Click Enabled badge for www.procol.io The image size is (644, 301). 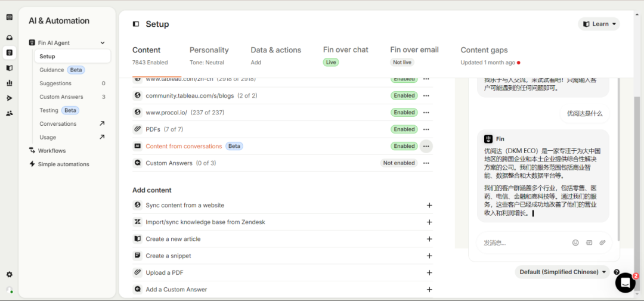(x=404, y=113)
